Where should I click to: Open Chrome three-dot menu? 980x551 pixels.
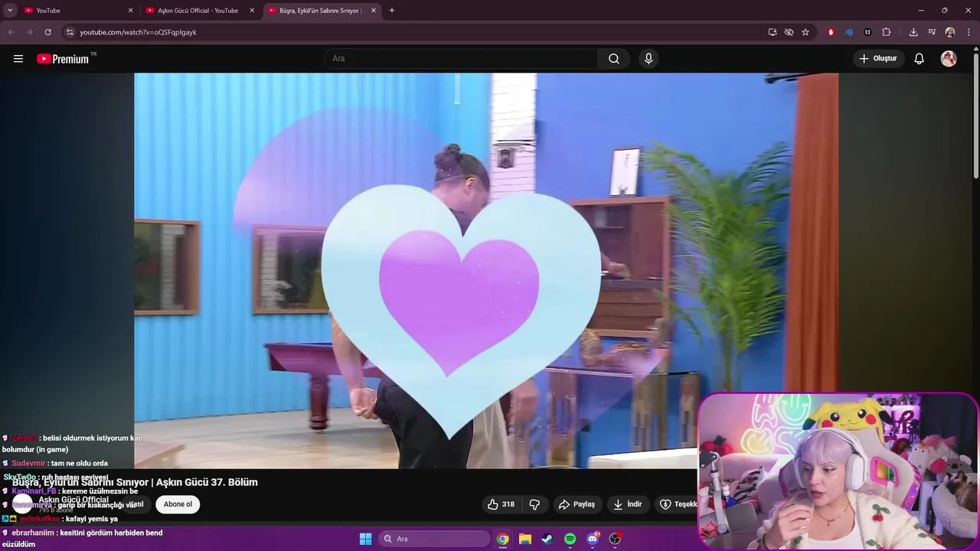pos(969,32)
